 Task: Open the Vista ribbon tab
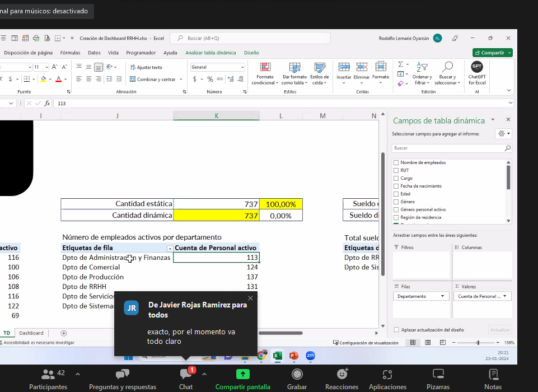[x=113, y=53]
